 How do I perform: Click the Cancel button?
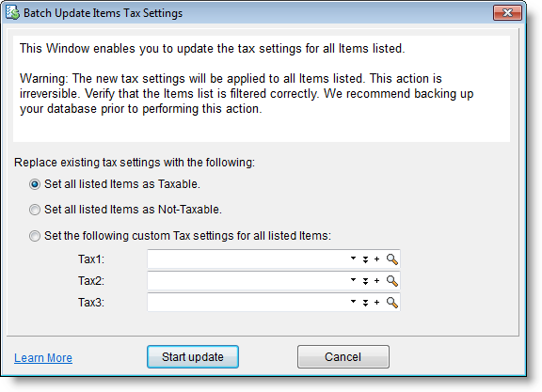pos(343,357)
